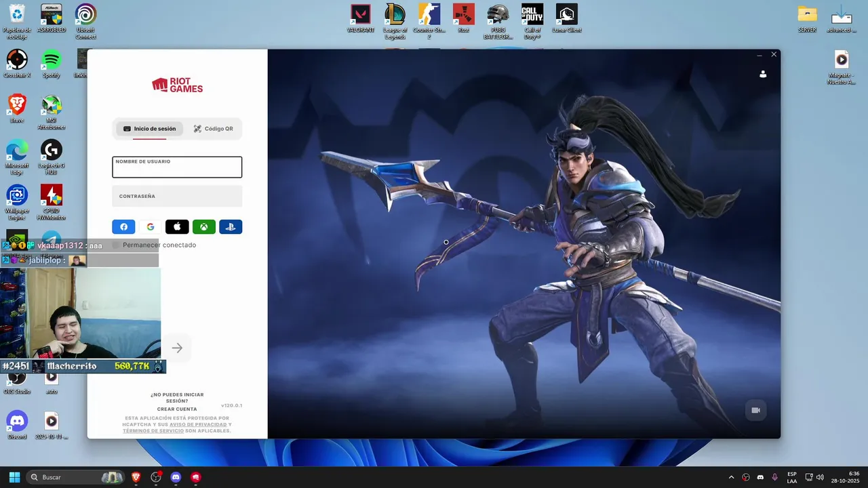Select the 2025-10-11 media file on desktop
The width and height of the screenshot is (868, 488).
pyautogui.click(x=52, y=425)
